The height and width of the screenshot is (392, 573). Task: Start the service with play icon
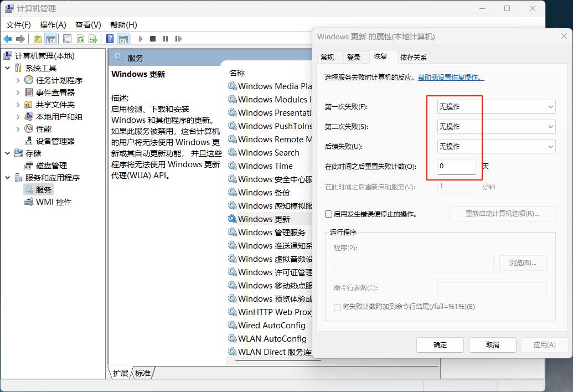pyautogui.click(x=141, y=39)
